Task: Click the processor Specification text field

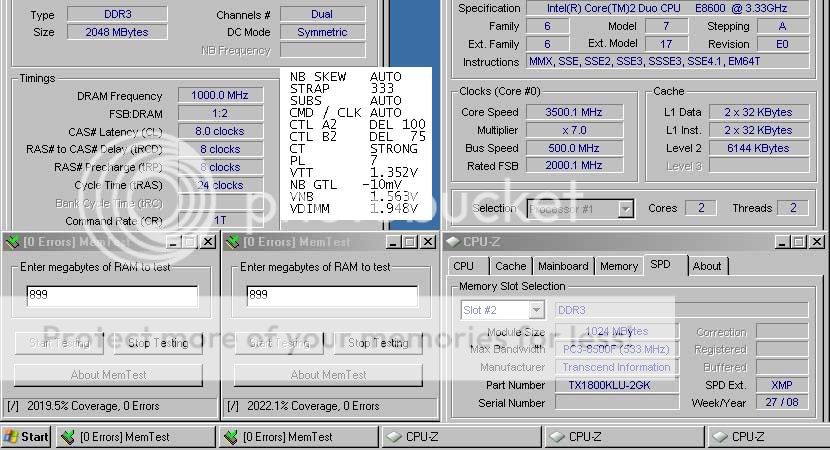Action: (x=667, y=8)
